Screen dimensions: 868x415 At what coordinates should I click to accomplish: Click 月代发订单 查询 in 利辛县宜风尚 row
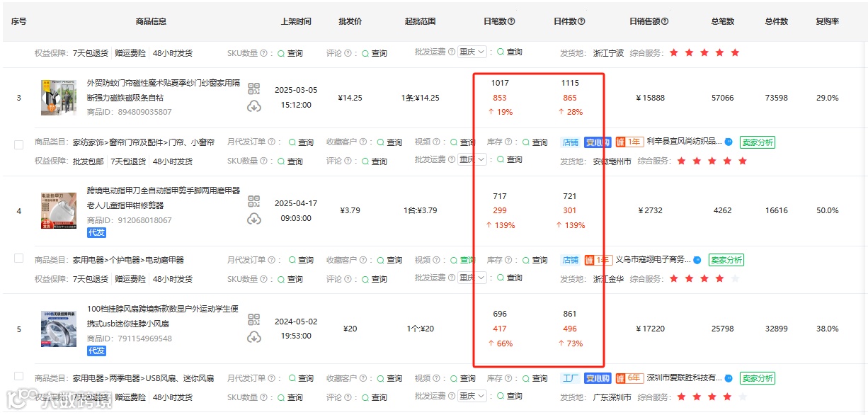coord(301,142)
